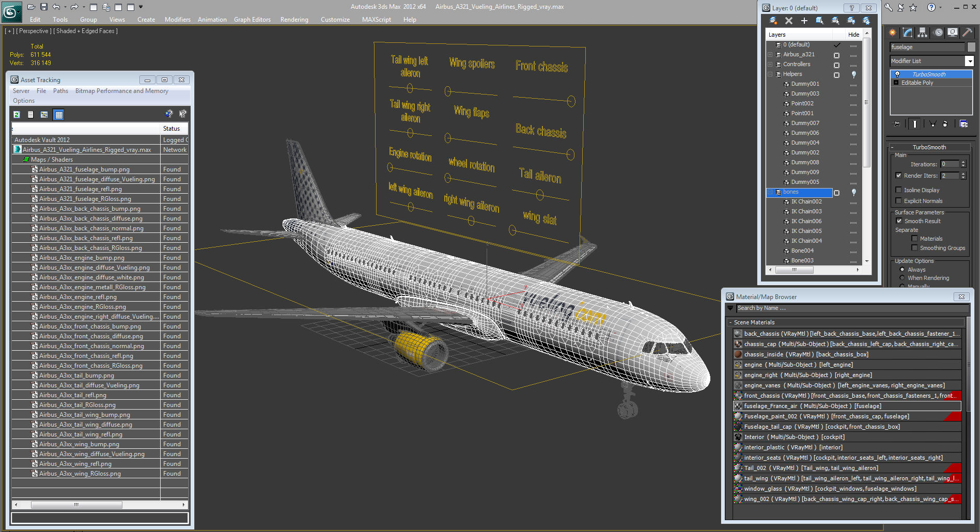Open Material/Map Browser options dropdown arrow
Screen dimensions: 980x532
point(730,308)
